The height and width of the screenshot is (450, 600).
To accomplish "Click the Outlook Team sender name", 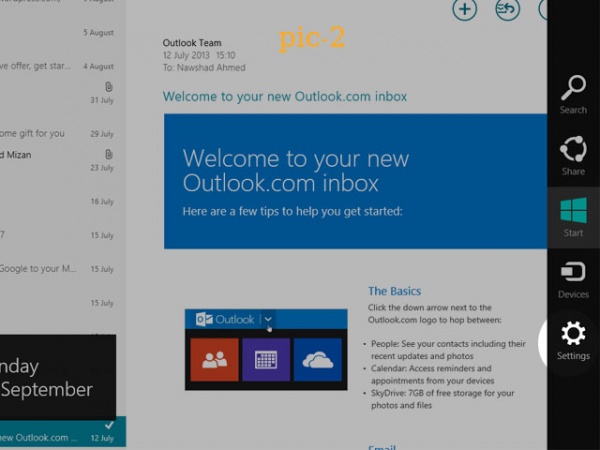I will pyautogui.click(x=192, y=43).
